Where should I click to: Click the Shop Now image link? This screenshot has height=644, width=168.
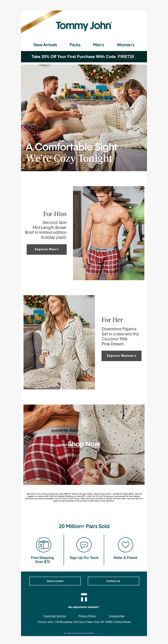(x=84, y=444)
